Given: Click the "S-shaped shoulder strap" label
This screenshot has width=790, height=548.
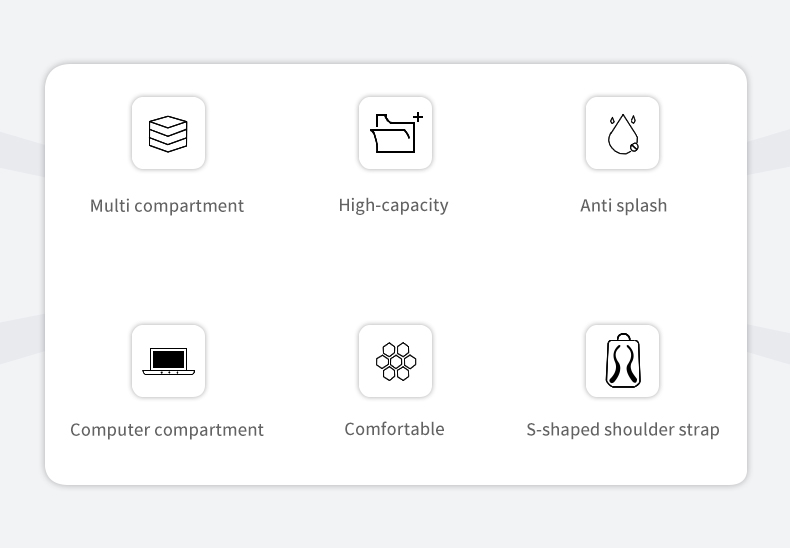Looking at the screenshot, I should click(x=623, y=430).
